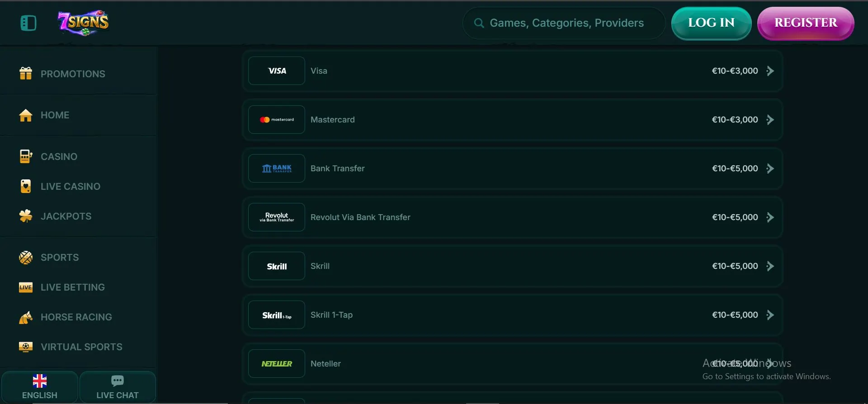Click the Virtual Sports screen icon

(26, 347)
